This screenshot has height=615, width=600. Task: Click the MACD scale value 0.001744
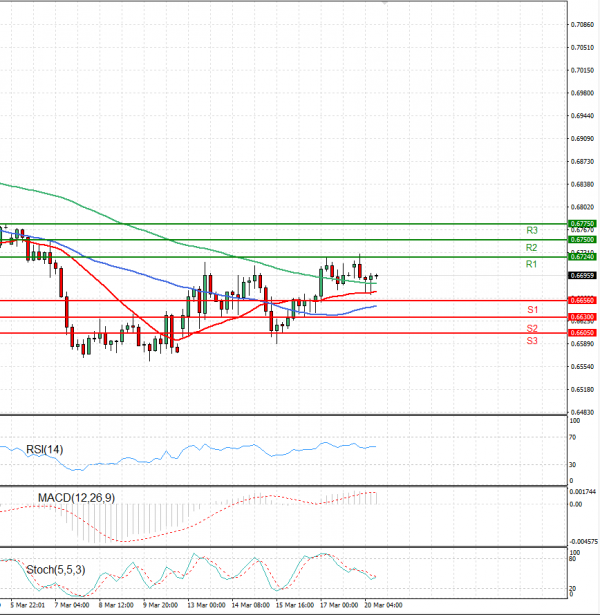pyautogui.click(x=583, y=491)
